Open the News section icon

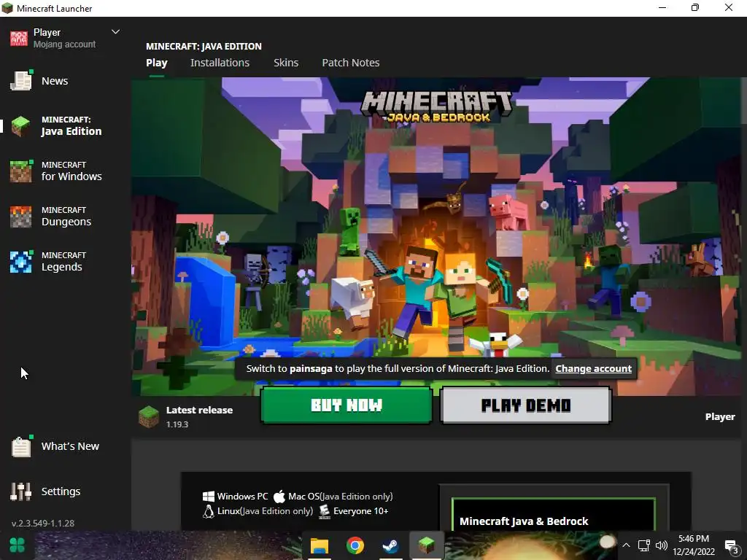(x=21, y=81)
